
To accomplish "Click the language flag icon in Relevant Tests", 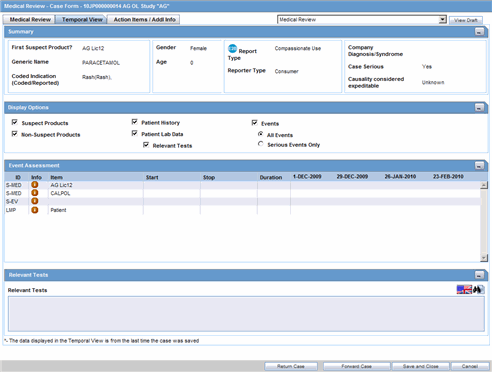I will click(464, 289).
